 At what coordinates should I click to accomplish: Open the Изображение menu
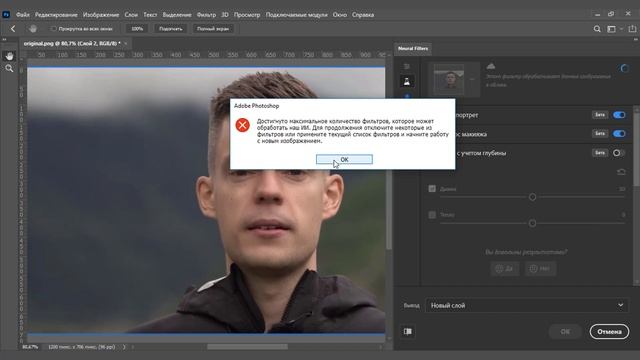[101, 15]
